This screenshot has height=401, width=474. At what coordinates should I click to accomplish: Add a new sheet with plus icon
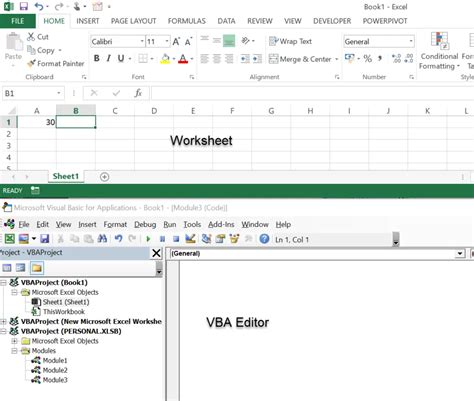pos(104,177)
